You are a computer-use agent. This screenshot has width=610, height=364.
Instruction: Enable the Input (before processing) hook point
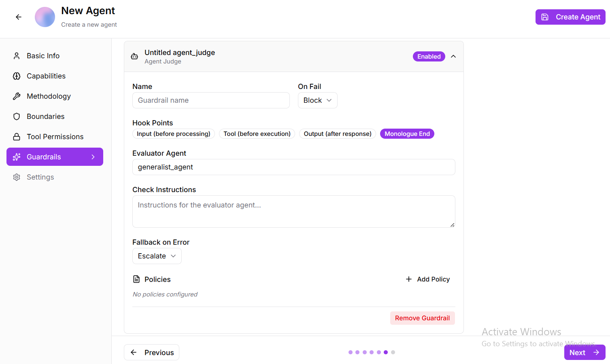coord(173,134)
